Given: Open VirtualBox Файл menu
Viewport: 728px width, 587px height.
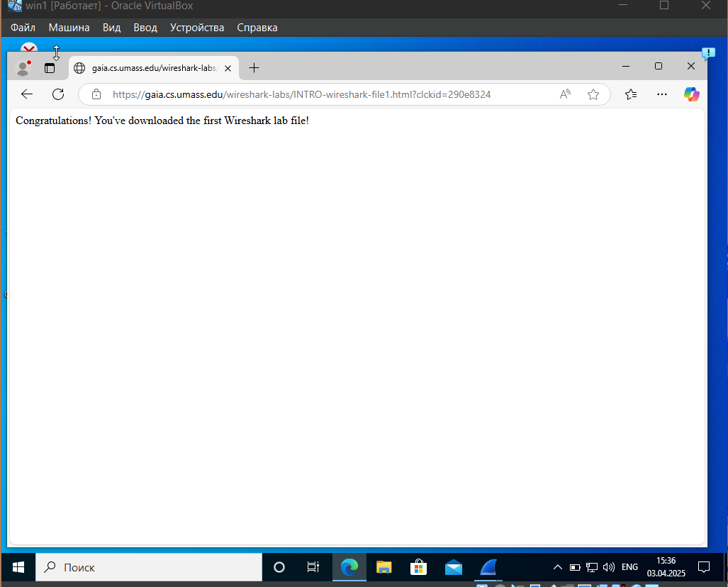Looking at the screenshot, I should (x=23, y=28).
